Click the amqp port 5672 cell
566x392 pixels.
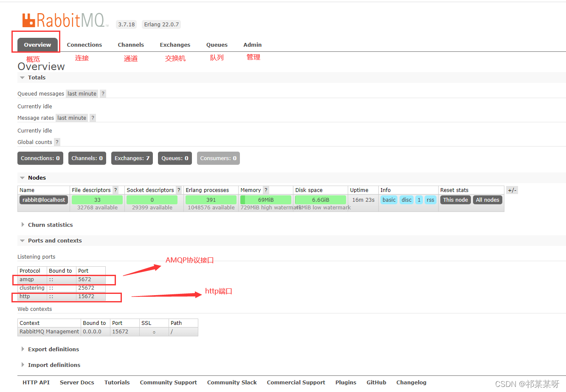(x=91, y=279)
